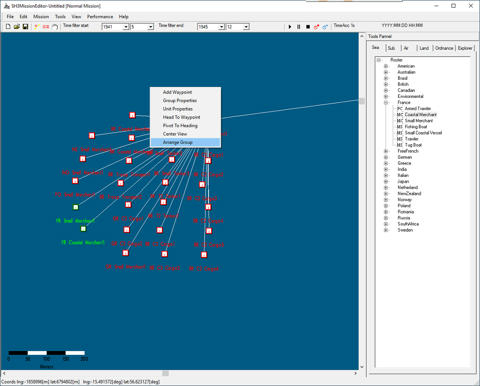Choose Center View from context menu
480x386 pixels.
186,134
